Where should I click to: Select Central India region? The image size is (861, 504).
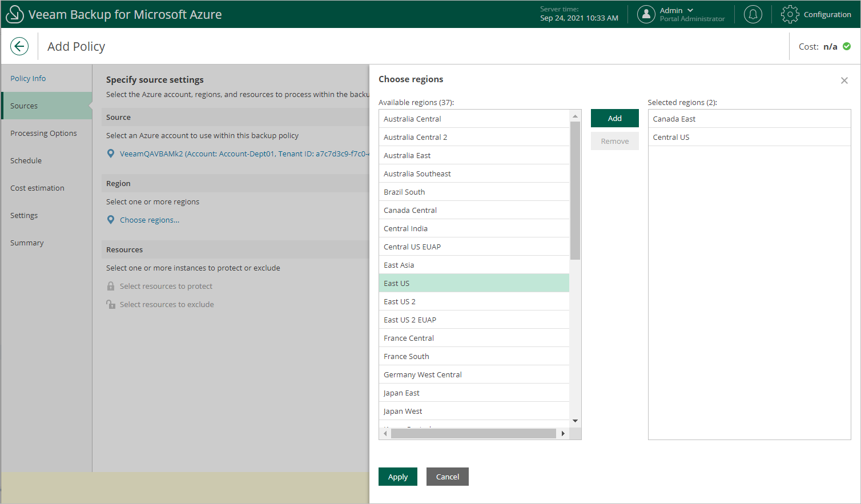[474, 228]
